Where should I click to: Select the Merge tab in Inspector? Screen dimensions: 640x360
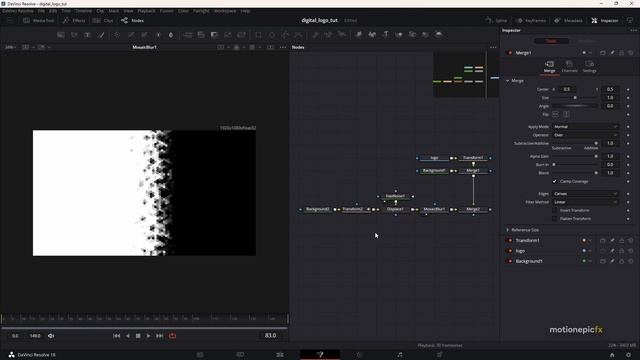549,67
